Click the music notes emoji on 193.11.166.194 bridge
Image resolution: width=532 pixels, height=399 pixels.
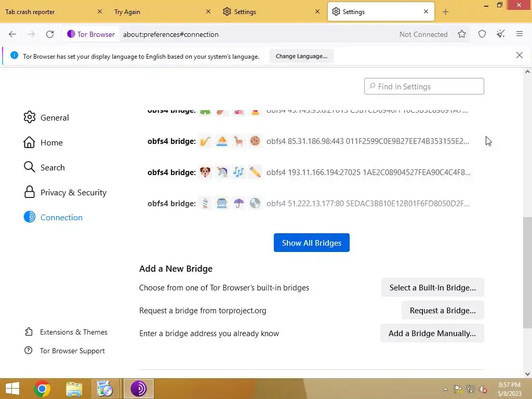coord(238,172)
